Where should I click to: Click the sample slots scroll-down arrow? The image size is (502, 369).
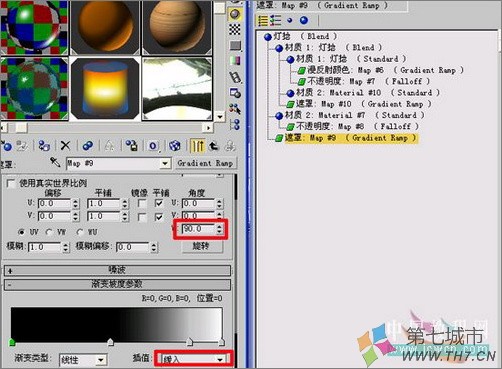click(220, 117)
